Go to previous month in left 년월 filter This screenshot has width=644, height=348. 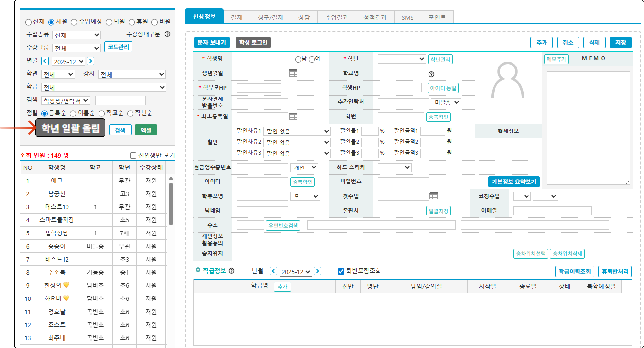tap(45, 61)
